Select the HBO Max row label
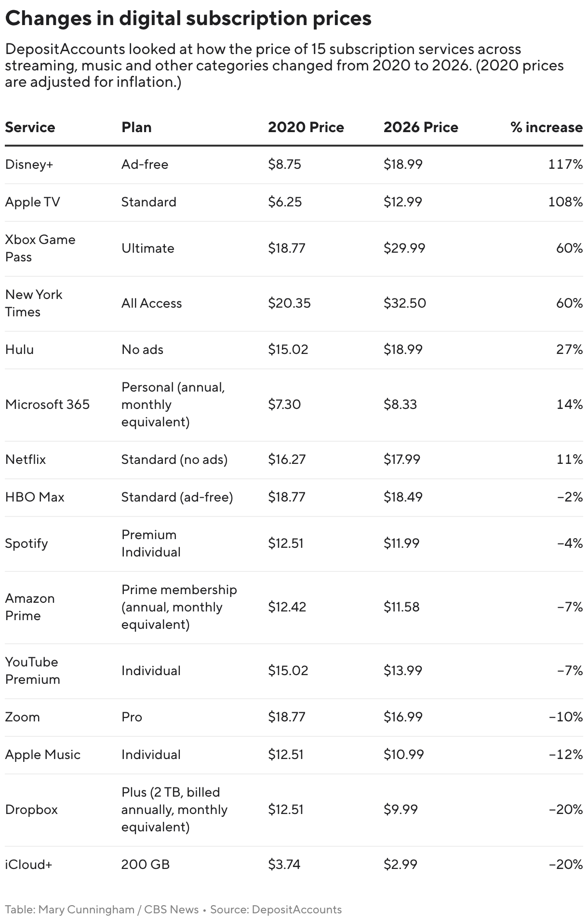This screenshot has width=588, height=922. [x=35, y=497]
